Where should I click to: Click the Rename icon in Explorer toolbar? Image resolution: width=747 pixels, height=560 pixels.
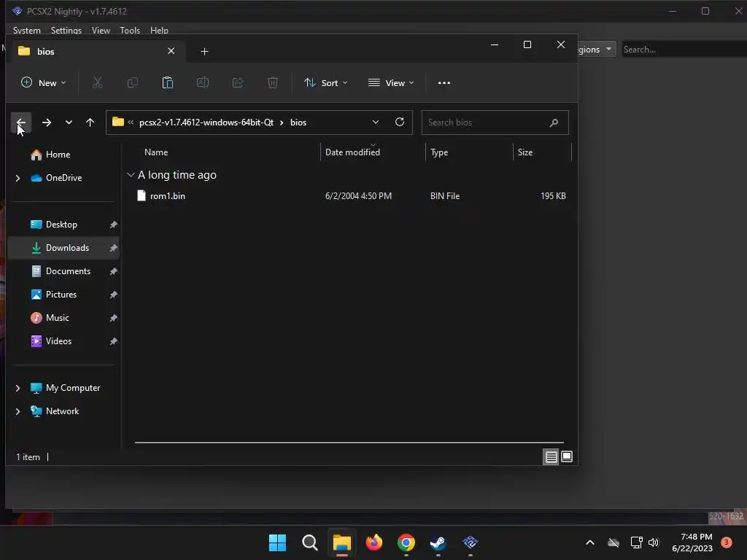203,83
